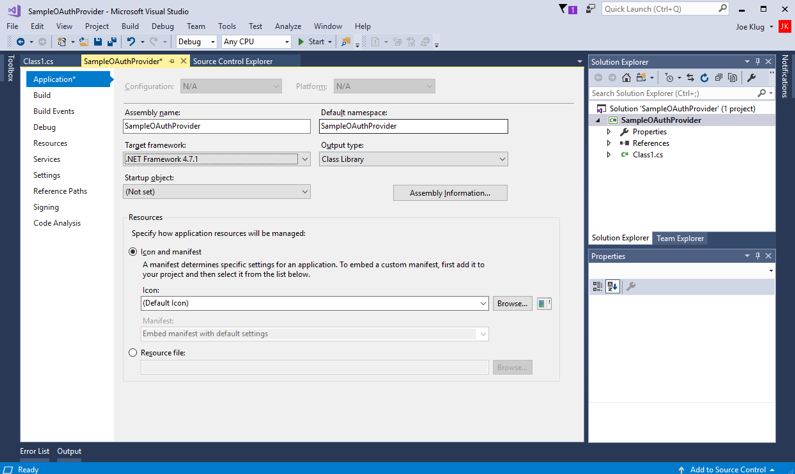Open the Project menu
Screen dimensions: 795x474
pos(96,26)
